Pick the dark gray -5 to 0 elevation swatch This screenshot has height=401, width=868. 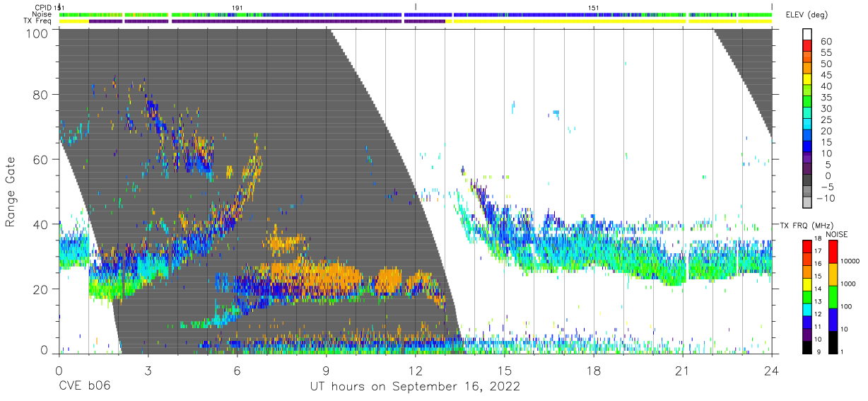tap(808, 181)
